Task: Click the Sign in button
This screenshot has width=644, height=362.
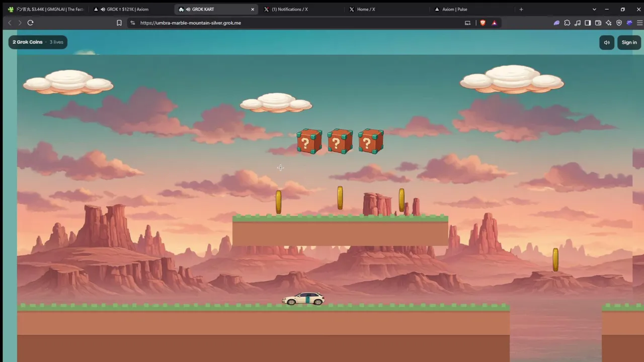Action: click(x=629, y=42)
